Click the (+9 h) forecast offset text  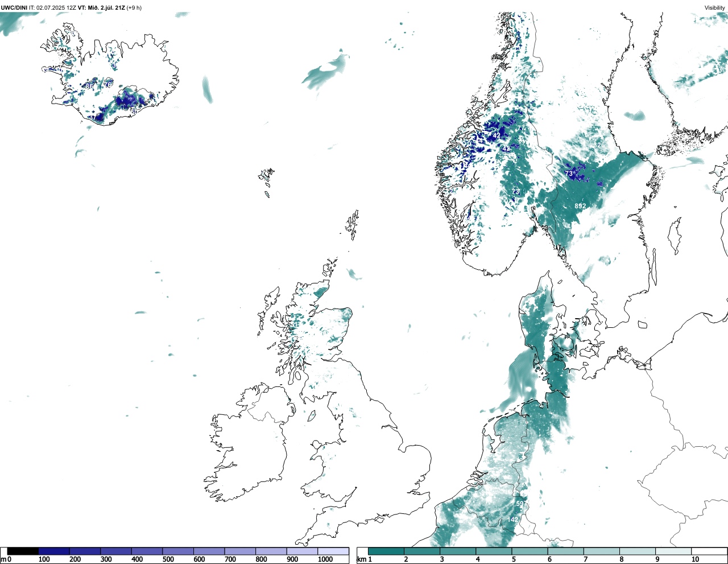tap(134, 7)
